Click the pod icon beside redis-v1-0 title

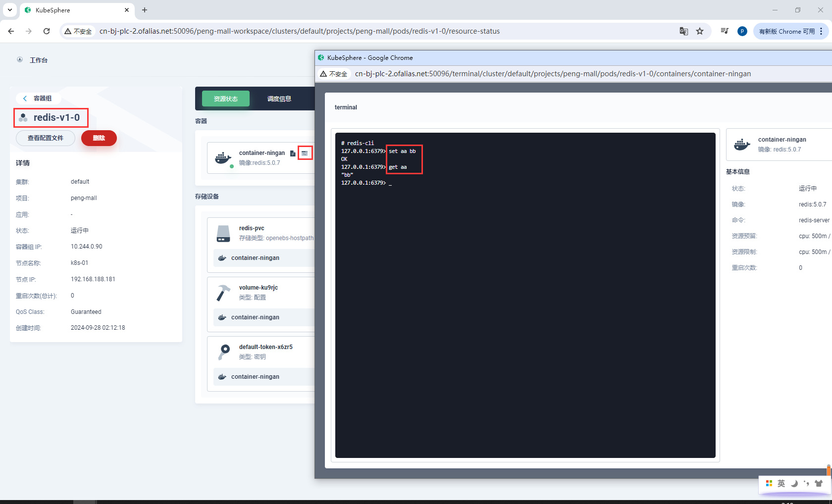point(23,117)
